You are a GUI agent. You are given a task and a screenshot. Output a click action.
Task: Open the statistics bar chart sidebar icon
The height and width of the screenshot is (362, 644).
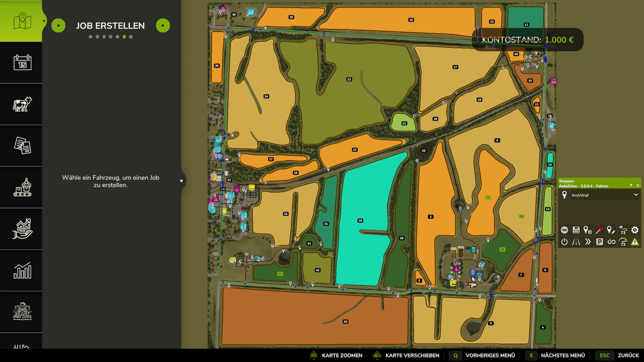click(22, 270)
